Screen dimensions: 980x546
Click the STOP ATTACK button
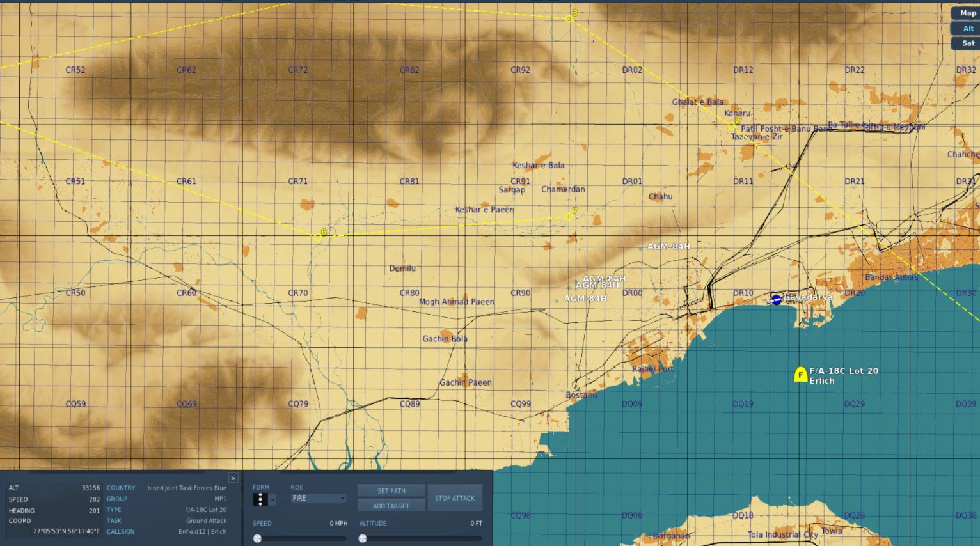(455, 498)
